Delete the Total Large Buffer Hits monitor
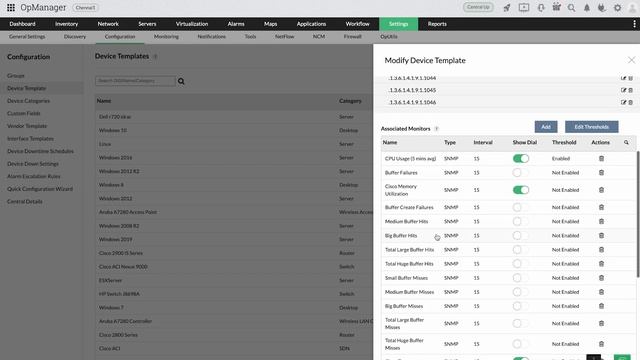 (x=601, y=249)
